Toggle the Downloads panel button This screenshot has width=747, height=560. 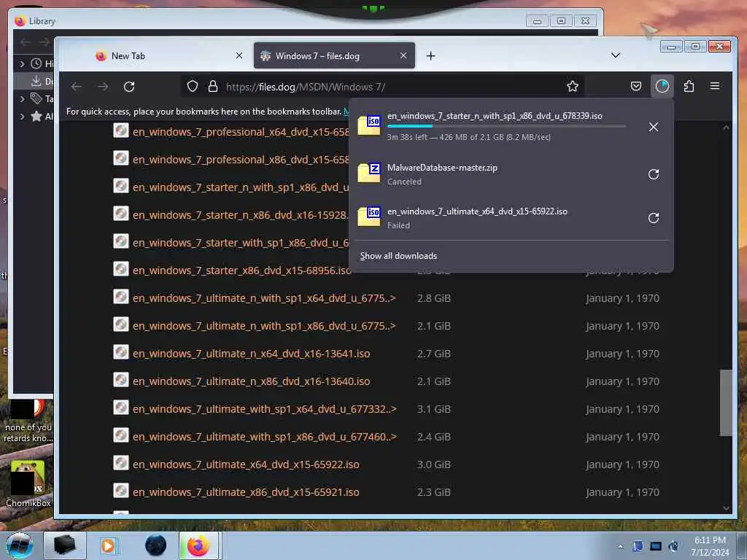(x=662, y=86)
